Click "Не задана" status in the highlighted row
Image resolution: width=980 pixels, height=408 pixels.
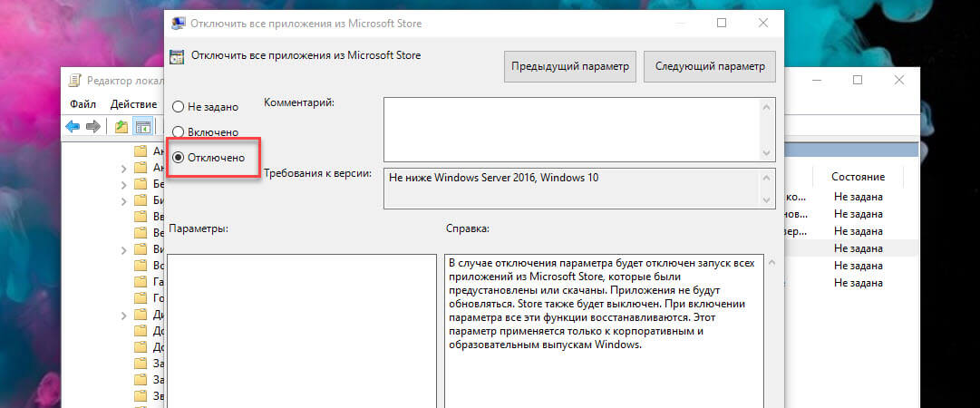[859, 248]
